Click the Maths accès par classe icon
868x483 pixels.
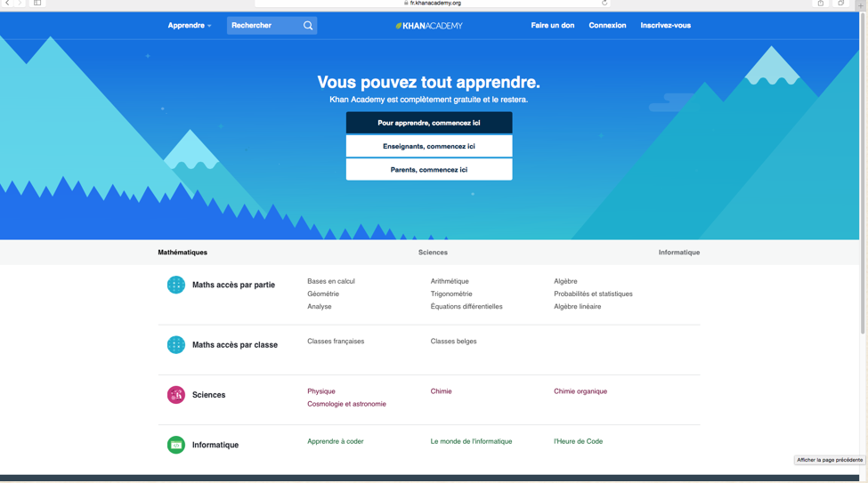point(176,345)
